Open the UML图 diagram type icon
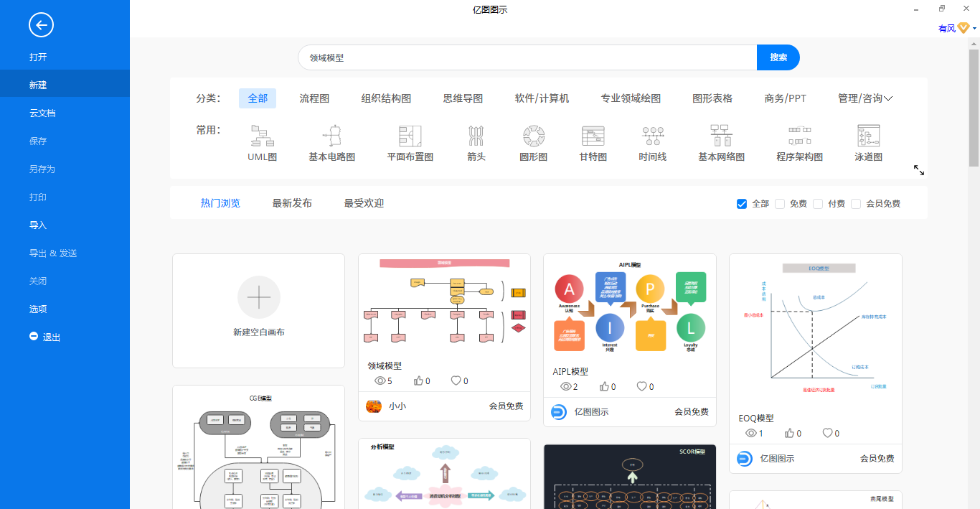Viewport: 980px width, 509px height. click(x=262, y=136)
